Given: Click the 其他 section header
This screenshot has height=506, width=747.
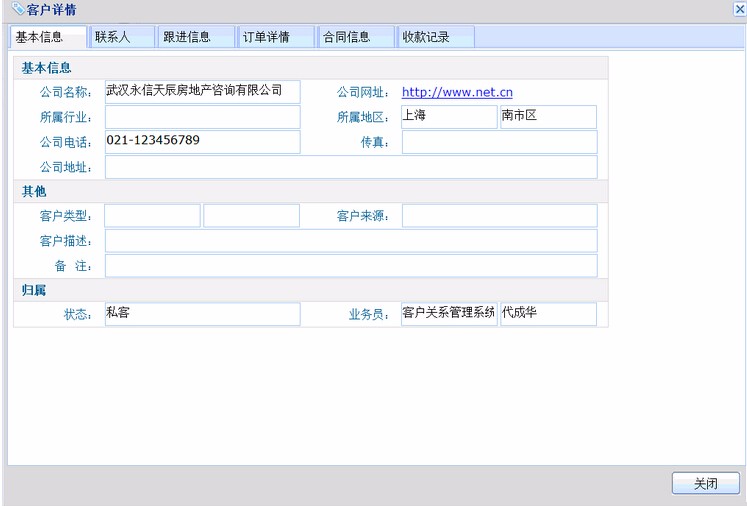Looking at the screenshot, I should pyautogui.click(x=311, y=191).
